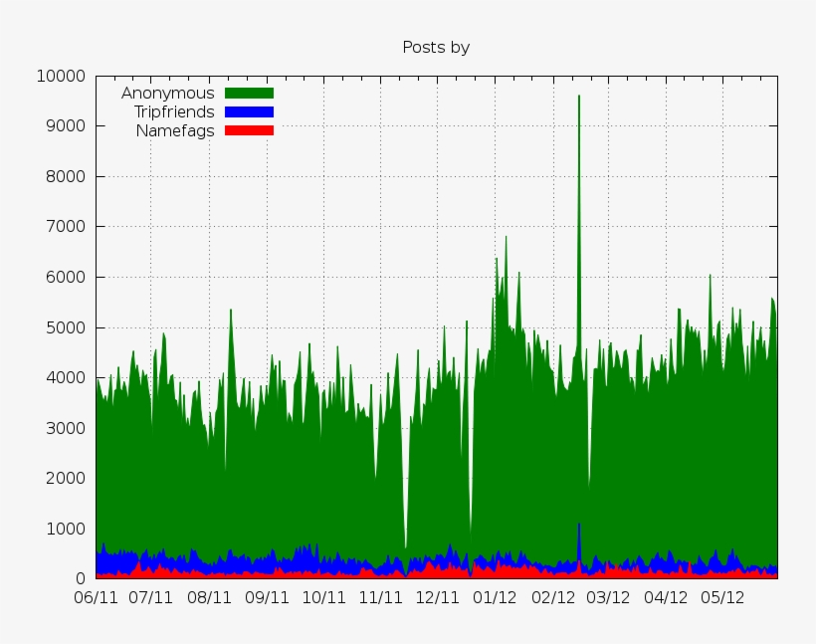Click the 03/12 x-axis label
816x644 pixels.
pyautogui.click(x=608, y=597)
